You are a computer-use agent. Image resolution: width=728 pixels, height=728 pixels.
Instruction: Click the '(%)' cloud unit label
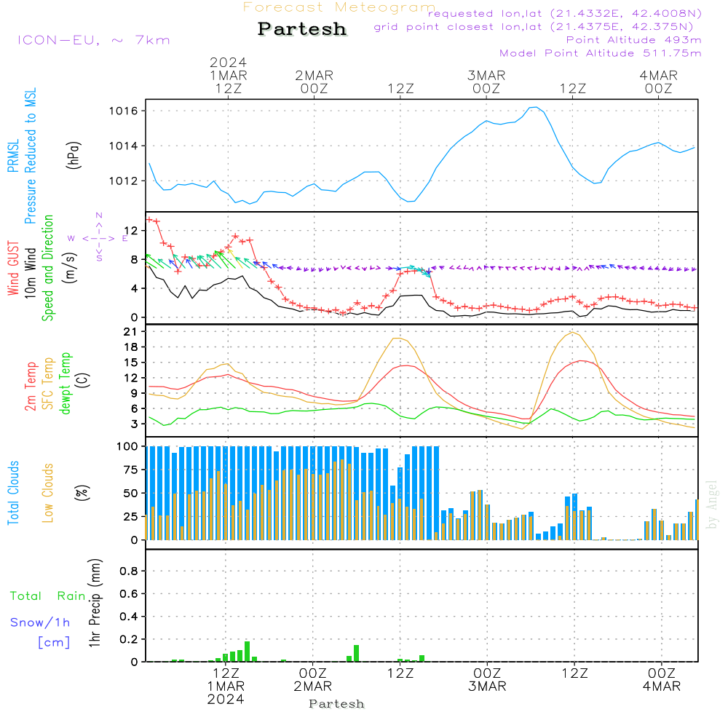(x=82, y=492)
